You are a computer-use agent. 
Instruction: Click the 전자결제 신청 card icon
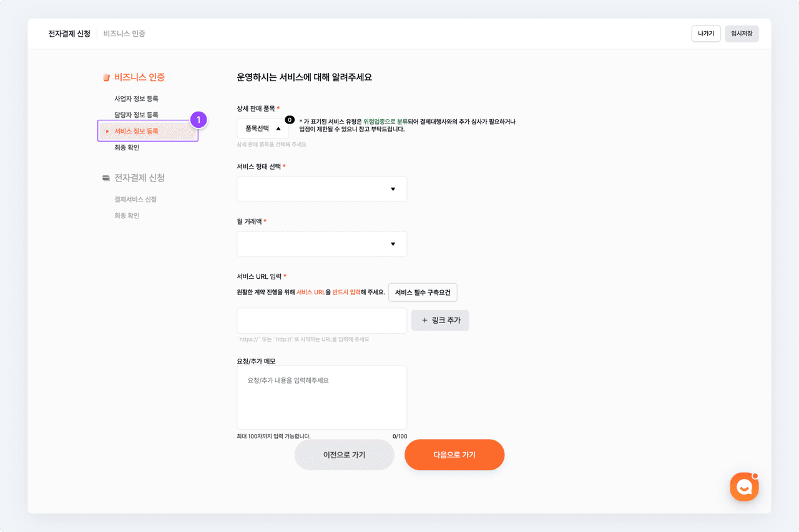[x=106, y=178]
